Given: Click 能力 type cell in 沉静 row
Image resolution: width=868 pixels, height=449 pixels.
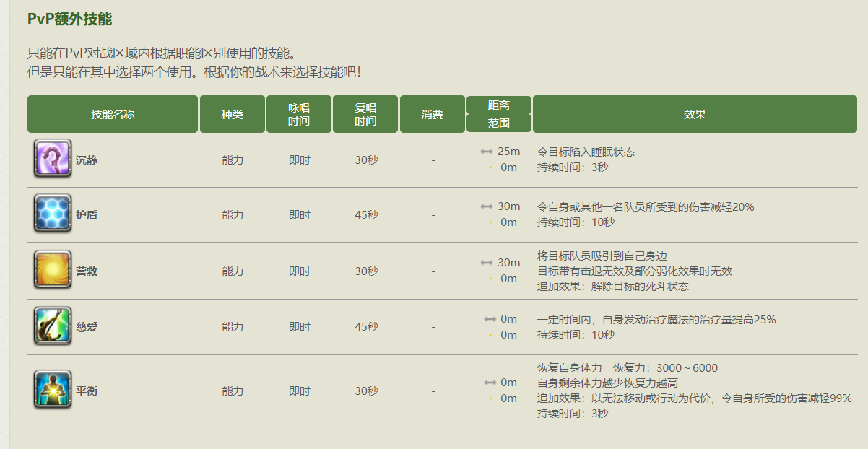Looking at the screenshot, I should 233,160.
